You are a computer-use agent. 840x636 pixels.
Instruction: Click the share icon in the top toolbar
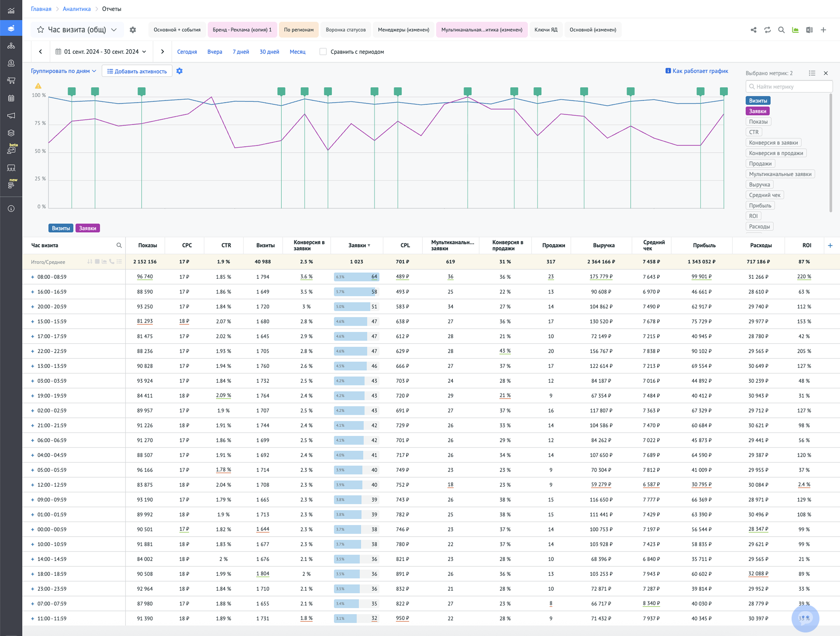753,30
